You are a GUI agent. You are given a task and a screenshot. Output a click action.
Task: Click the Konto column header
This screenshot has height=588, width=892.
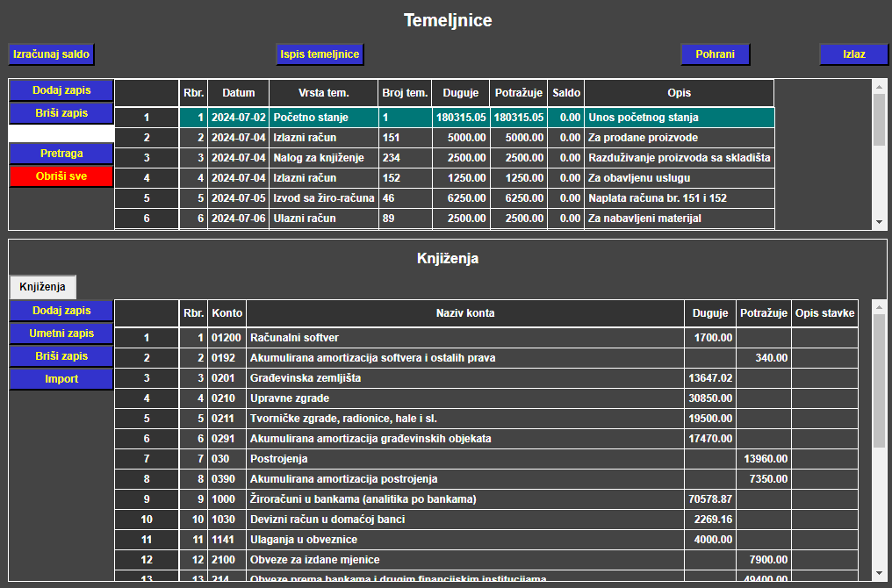[227, 313]
